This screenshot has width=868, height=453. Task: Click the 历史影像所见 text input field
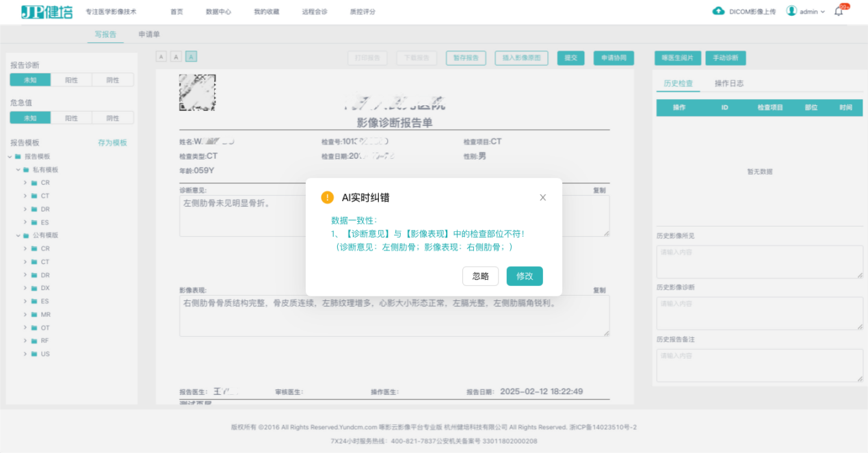pyautogui.click(x=759, y=261)
